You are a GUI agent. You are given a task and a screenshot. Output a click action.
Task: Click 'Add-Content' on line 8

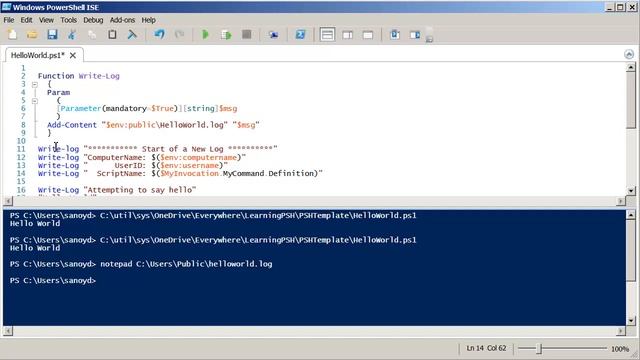(x=72, y=125)
